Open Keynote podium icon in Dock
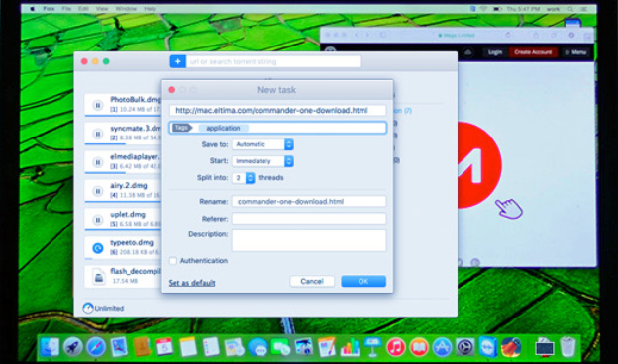618x364 pixels. pos(372,347)
